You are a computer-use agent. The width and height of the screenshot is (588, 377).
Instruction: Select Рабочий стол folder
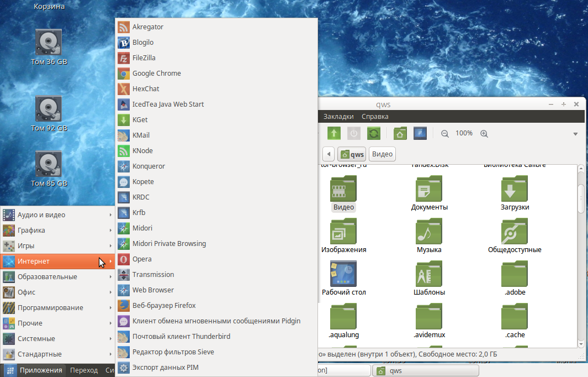point(343,279)
